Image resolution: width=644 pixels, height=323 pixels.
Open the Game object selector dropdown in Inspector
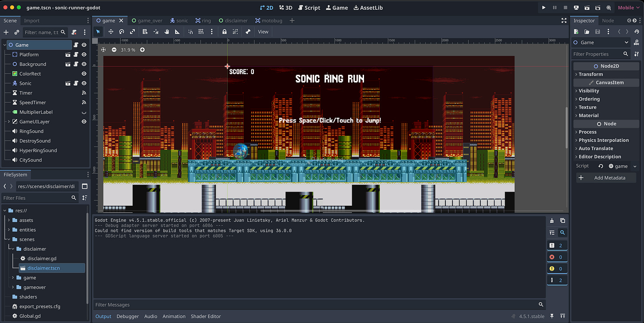pos(601,42)
